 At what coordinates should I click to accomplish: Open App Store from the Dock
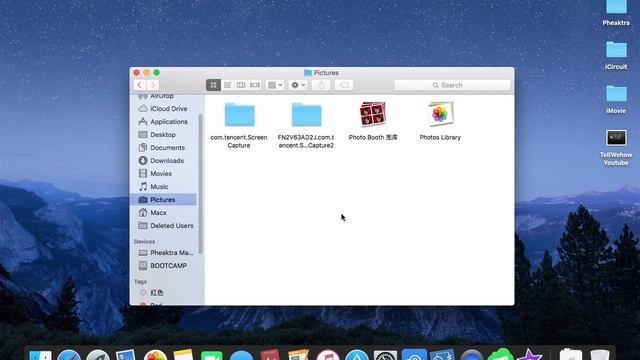click(357, 355)
